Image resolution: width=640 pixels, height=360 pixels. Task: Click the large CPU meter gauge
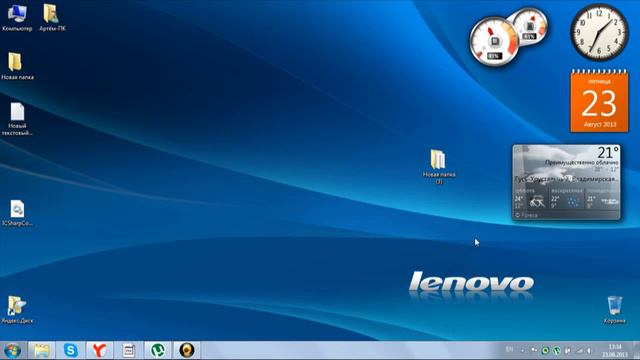click(x=494, y=42)
